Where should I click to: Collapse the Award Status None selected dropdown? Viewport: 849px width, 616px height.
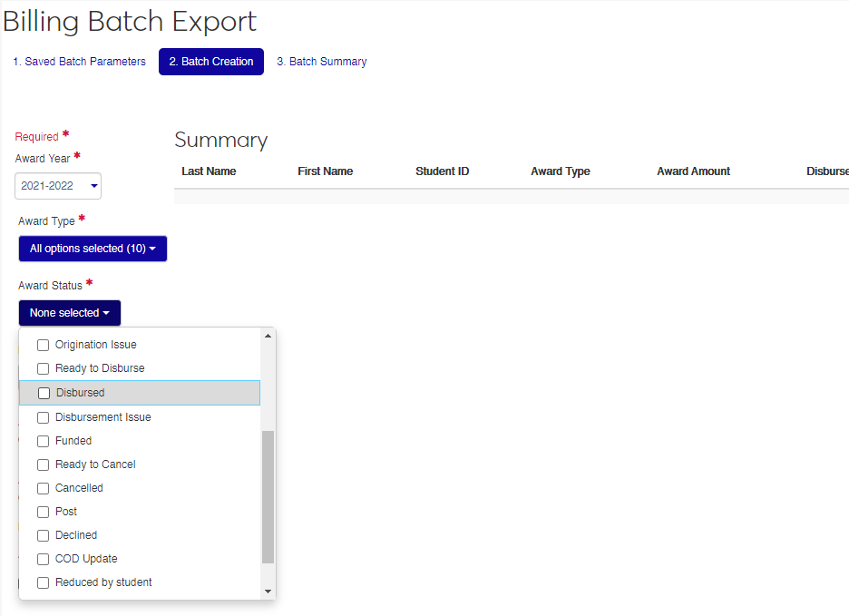pyautogui.click(x=69, y=313)
